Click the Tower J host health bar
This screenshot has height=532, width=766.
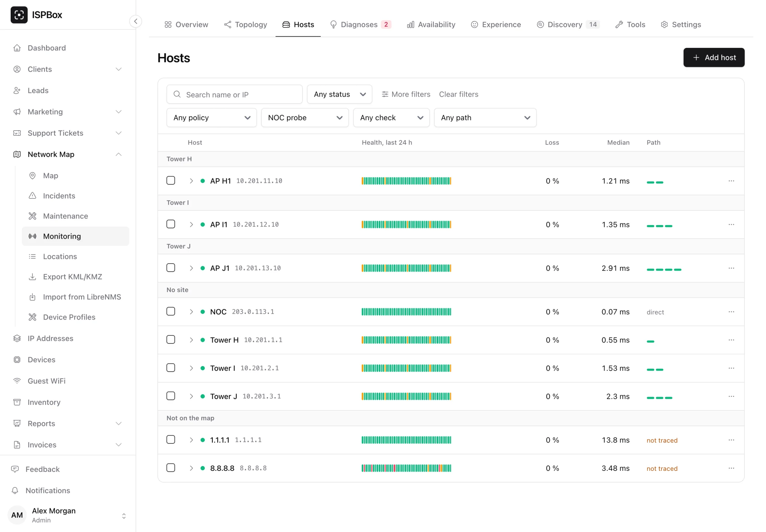[x=406, y=396]
